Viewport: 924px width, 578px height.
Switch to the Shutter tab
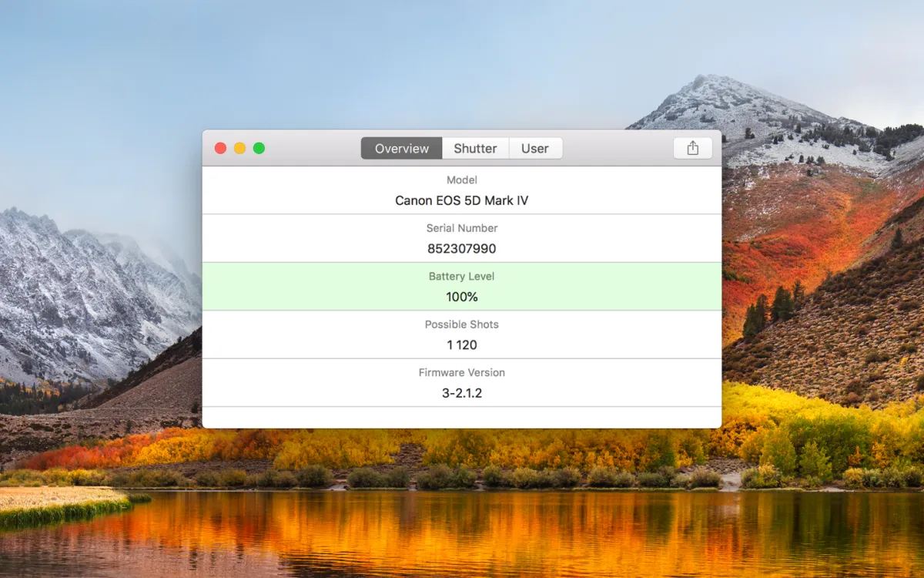click(x=475, y=149)
